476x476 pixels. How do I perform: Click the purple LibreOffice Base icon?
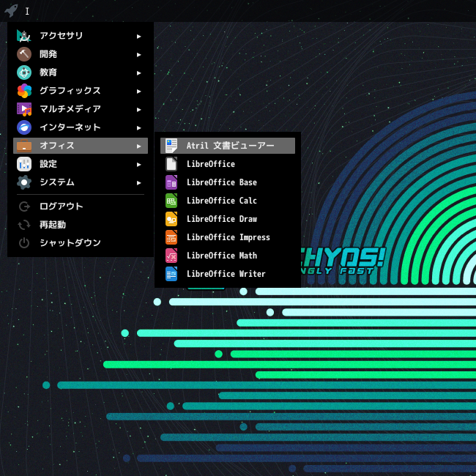coord(171,182)
